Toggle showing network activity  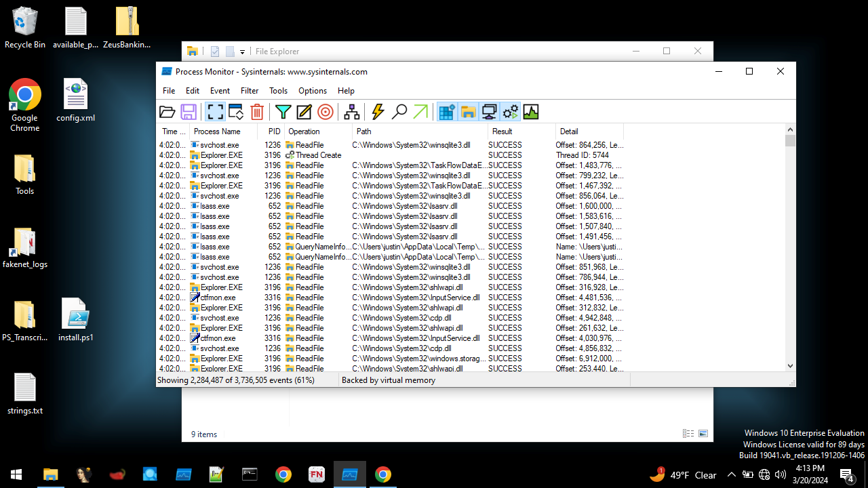point(490,112)
